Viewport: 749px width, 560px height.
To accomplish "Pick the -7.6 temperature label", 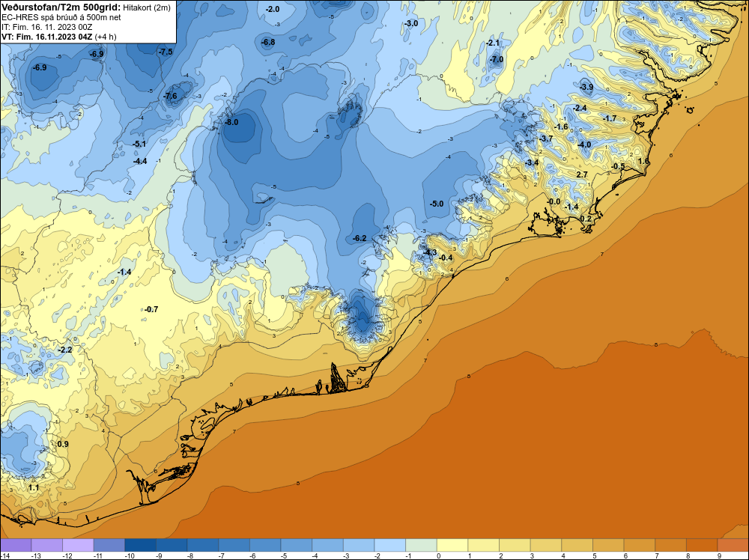I will pyautogui.click(x=170, y=96).
